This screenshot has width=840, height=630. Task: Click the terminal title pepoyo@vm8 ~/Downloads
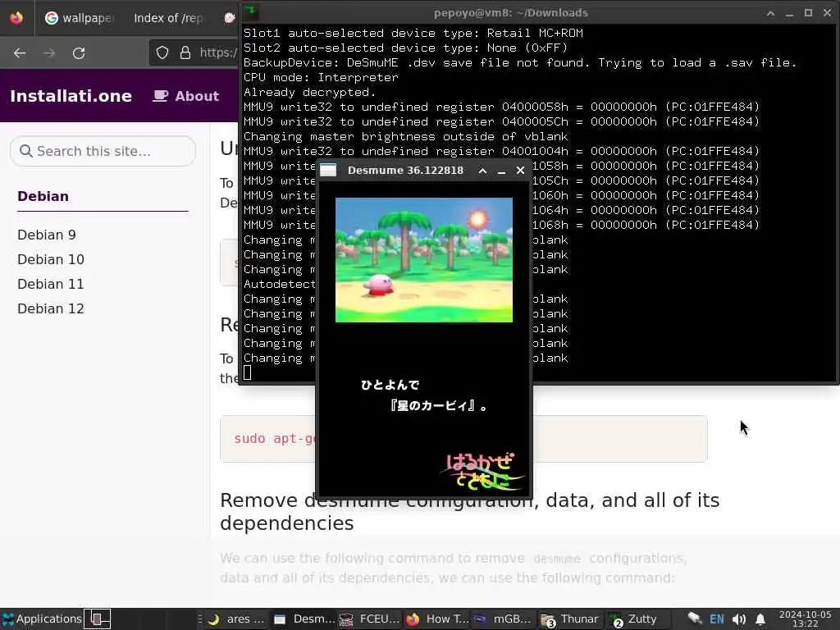pyautogui.click(x=510, y=13)
